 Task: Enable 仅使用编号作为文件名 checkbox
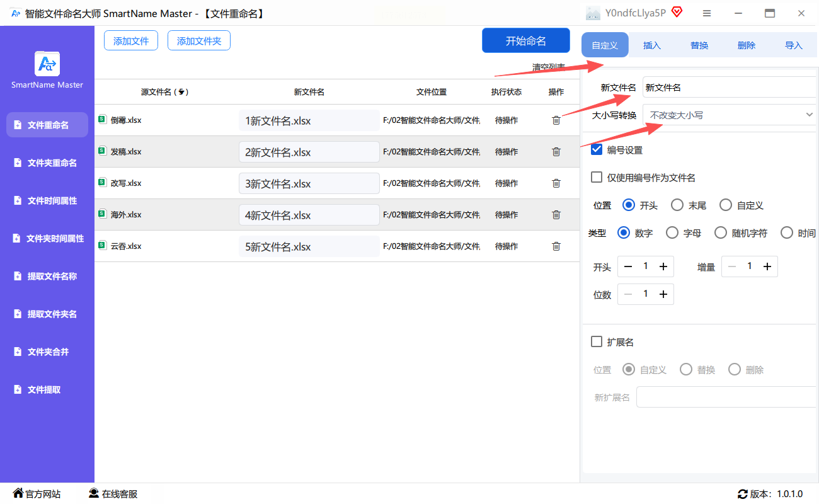pyautogui.click(x=597, y=178)
